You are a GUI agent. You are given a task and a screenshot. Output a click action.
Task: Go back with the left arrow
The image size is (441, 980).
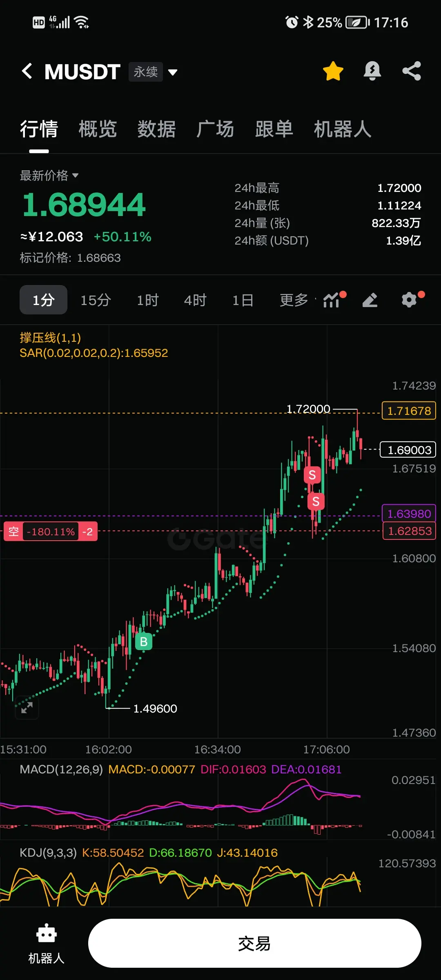pyautogui.click(x=27, y=71)
